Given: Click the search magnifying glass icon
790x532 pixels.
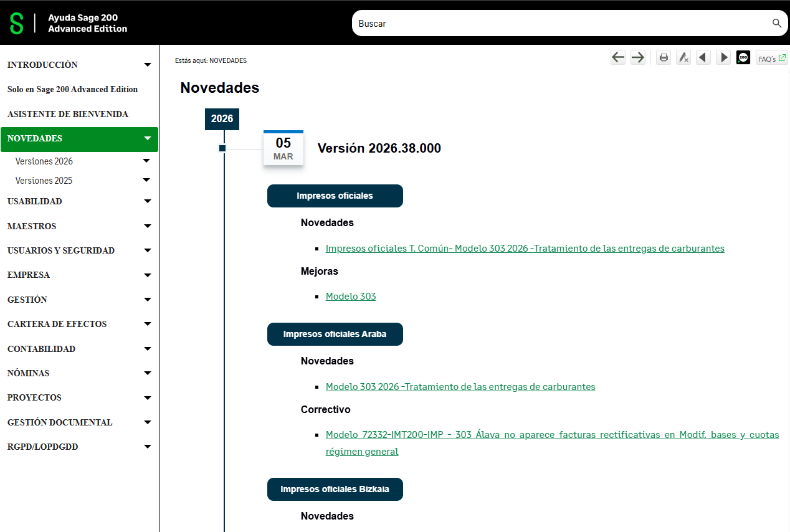Looking at the screenshot, I should click(776, 24).
